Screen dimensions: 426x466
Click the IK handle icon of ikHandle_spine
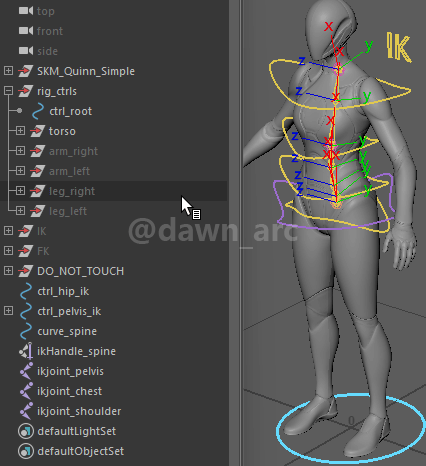(26, 351)
